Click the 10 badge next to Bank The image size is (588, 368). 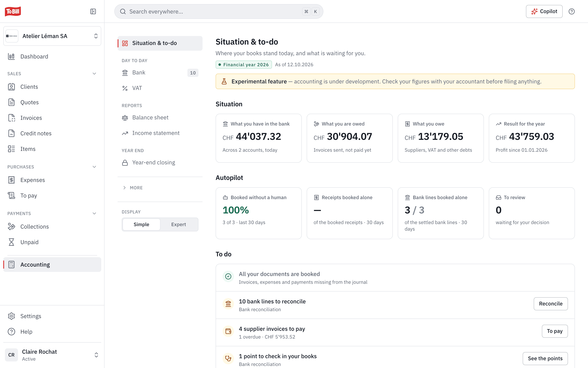coord(193,73)
